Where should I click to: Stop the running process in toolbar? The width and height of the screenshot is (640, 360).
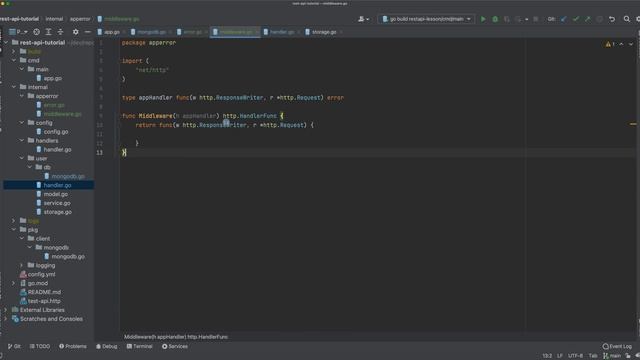coord(536,19)
